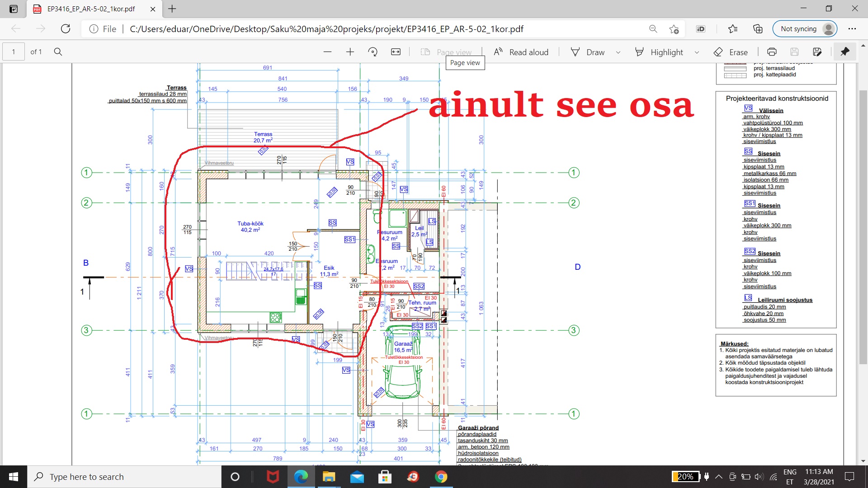Screen dimensions: 868x488
Task: Toggle the pin toolbar button
Action: click(x=844, y=52)
